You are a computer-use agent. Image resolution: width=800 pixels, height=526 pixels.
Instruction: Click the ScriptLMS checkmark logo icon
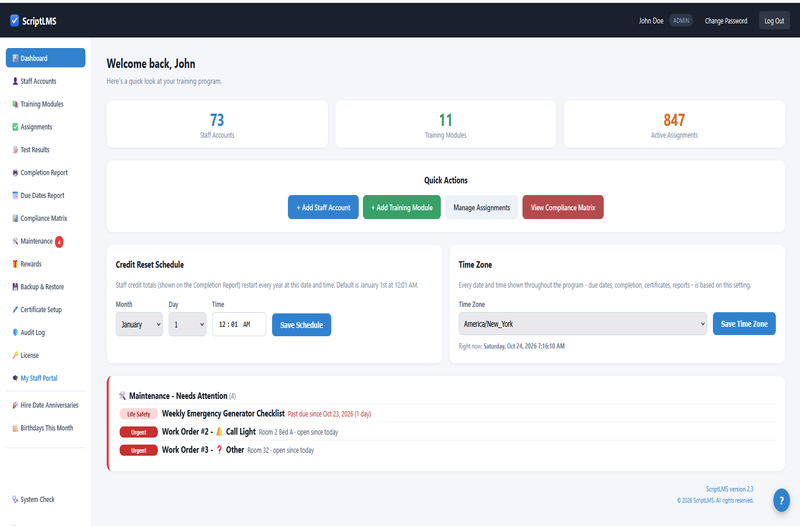(14, 20)
